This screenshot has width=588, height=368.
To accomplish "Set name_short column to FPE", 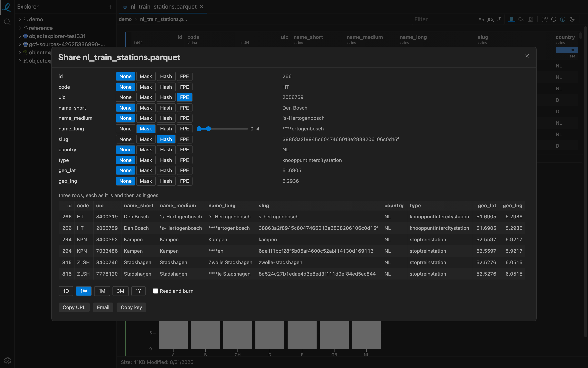I will [184, 108].
